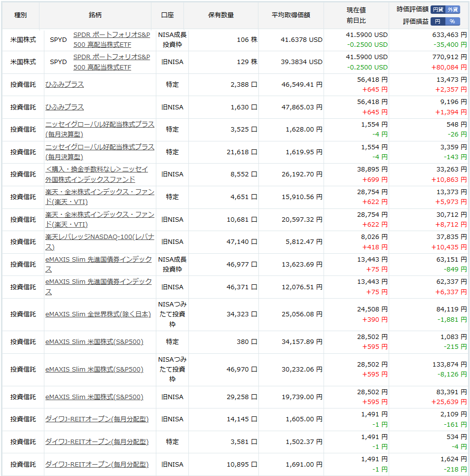The image size is (470, 476).
Task: Select the +80,084 円 gain value
Action: (449, 68)
